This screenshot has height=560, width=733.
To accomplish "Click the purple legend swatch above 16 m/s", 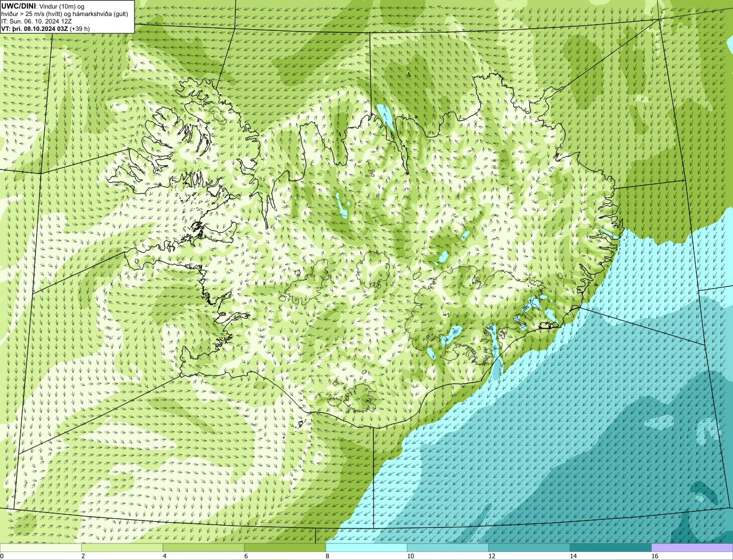I will pos(692,547).
